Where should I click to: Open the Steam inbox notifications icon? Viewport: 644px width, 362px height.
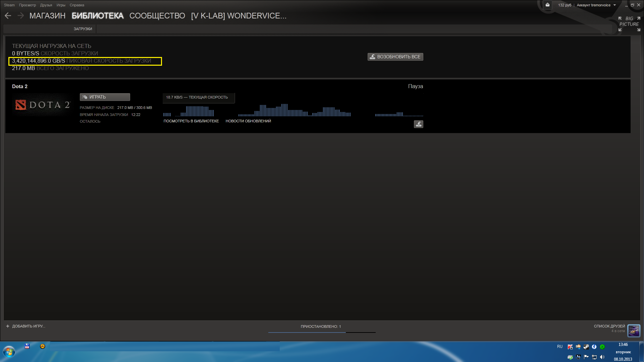547,5
